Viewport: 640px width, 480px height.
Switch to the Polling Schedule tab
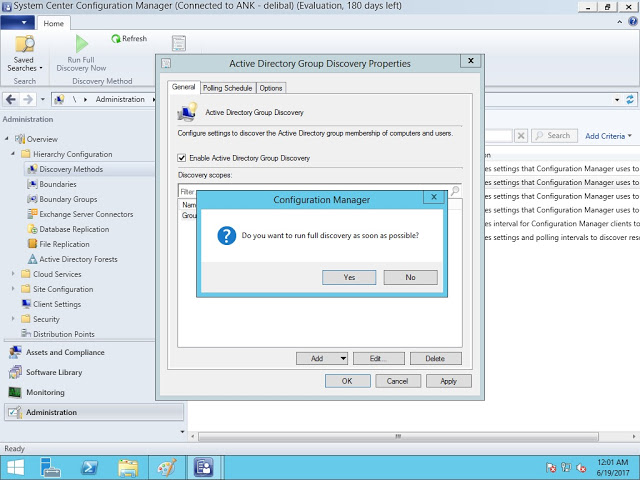pos(227,88)
